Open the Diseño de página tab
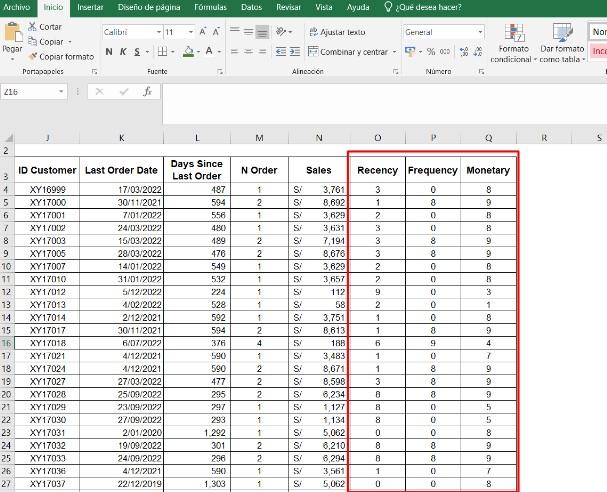This screenshot has width=607, height=492. [x=150, y=7]
